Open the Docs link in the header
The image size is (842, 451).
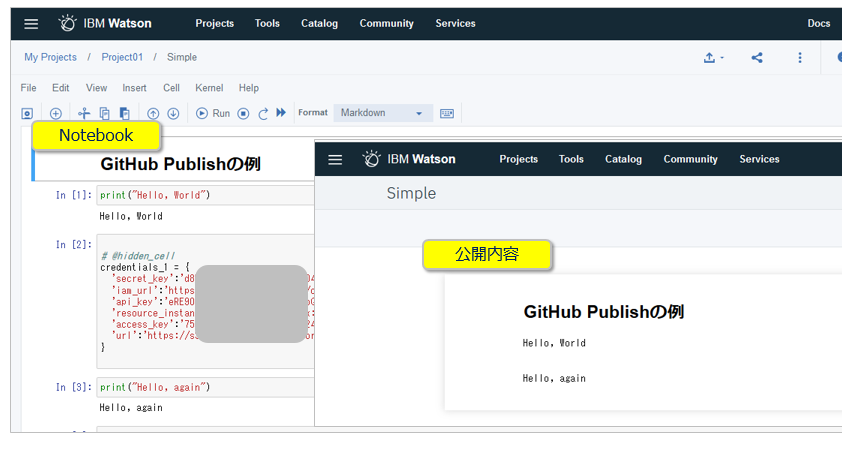[819, 23]
